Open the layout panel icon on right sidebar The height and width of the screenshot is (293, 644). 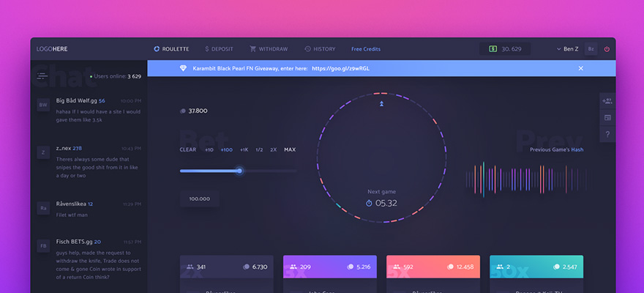pyautogui.click(x=607, y=118)
